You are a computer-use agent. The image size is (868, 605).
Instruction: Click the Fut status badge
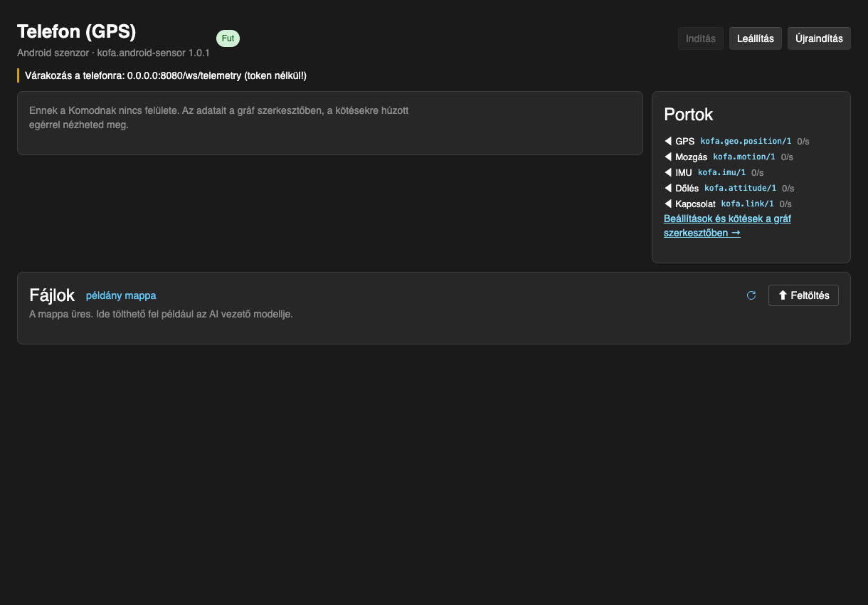pos(228,38)
